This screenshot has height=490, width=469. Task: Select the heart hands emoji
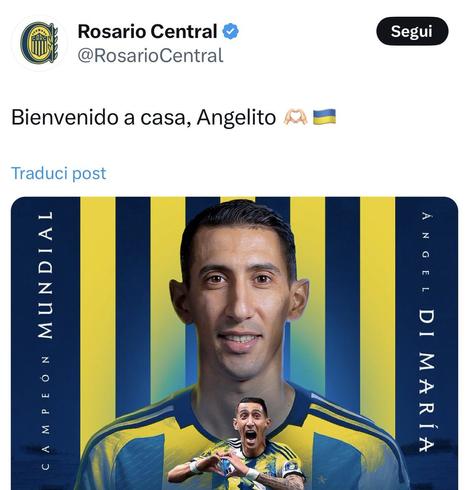click(x=295, y=117)
